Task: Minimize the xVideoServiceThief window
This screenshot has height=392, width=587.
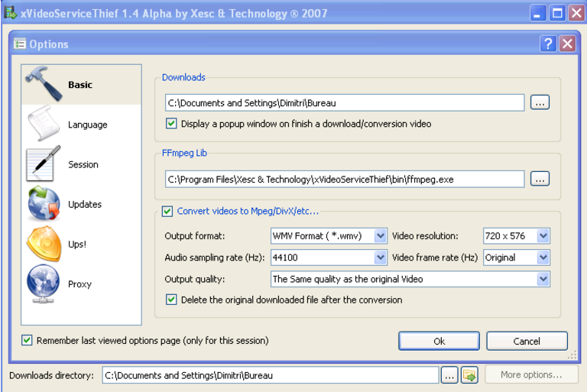Action: (537, 14)
